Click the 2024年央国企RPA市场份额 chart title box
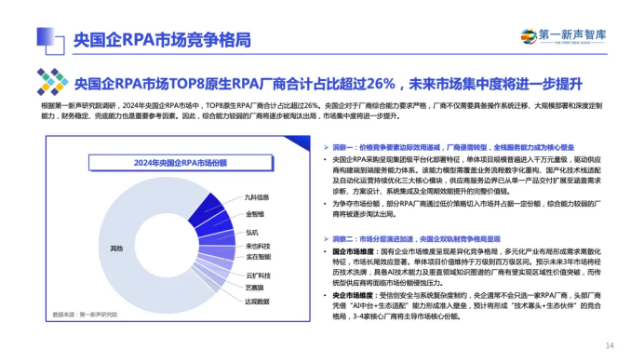 181,163
